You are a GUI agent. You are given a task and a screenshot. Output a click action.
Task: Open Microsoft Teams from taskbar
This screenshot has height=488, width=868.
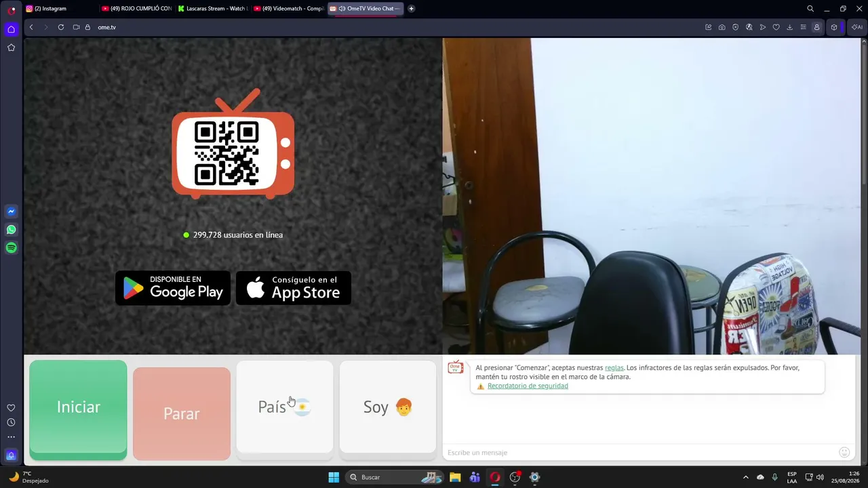[475, 477]
